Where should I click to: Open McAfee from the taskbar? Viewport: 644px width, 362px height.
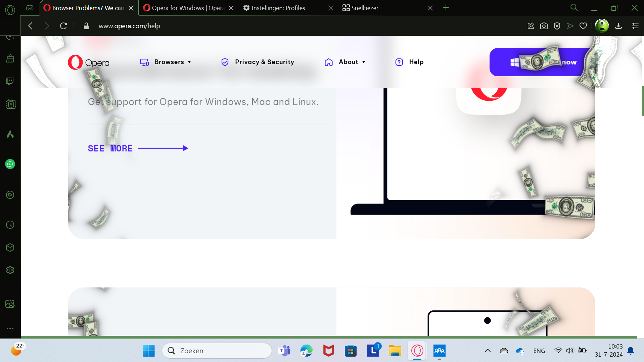point(328,351)
